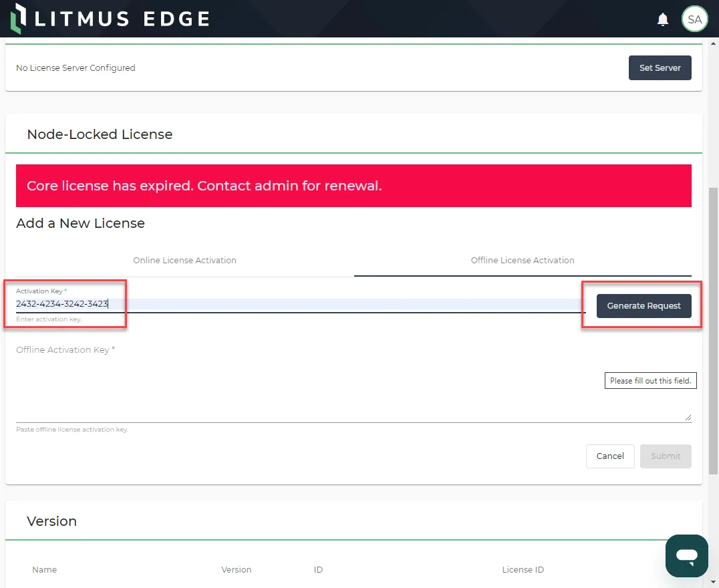The width and height of the screenshot is (719, 588).
Task: Click the Litmus Edge logo
Action: pyautogui.click(x=110, y=19)
